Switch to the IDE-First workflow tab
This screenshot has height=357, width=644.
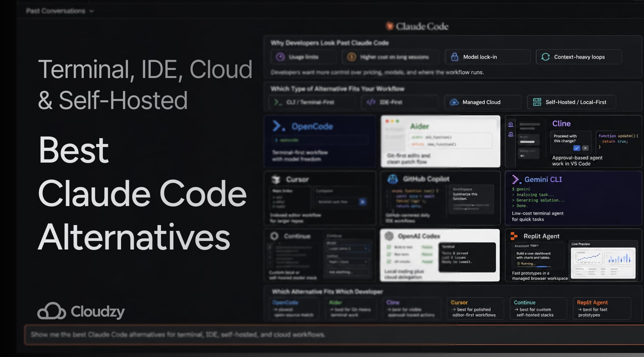pos(400,102)
